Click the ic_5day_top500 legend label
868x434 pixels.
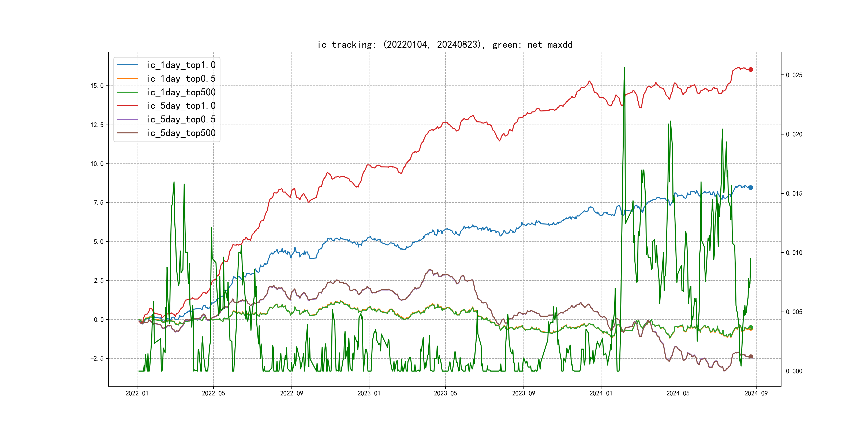click(181, 133)
